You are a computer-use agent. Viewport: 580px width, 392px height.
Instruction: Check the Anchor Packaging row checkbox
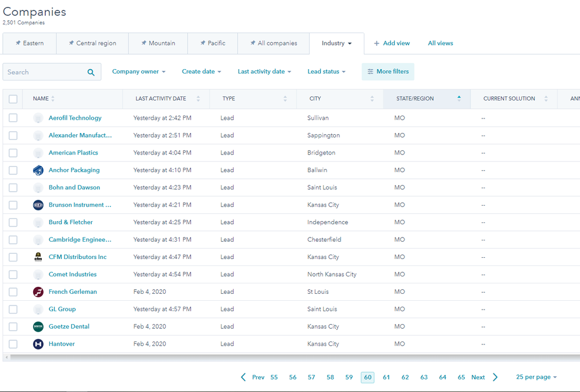coord(13,170)
